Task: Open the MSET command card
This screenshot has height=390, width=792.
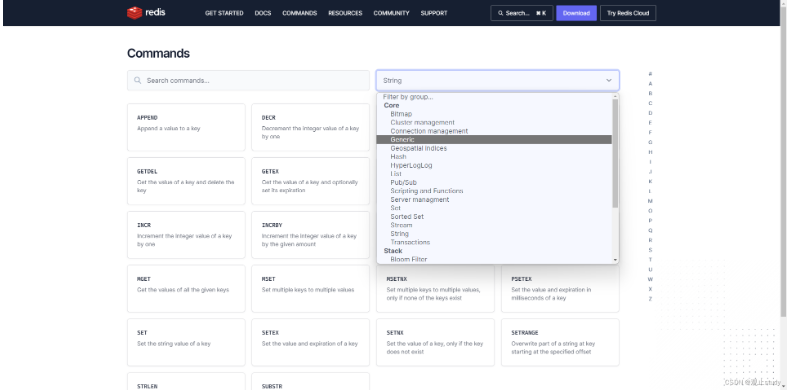Action: click(310, 288)
